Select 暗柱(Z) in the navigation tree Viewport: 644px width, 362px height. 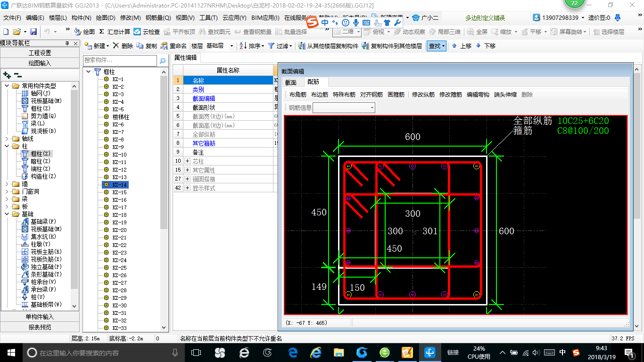[40, 161]
